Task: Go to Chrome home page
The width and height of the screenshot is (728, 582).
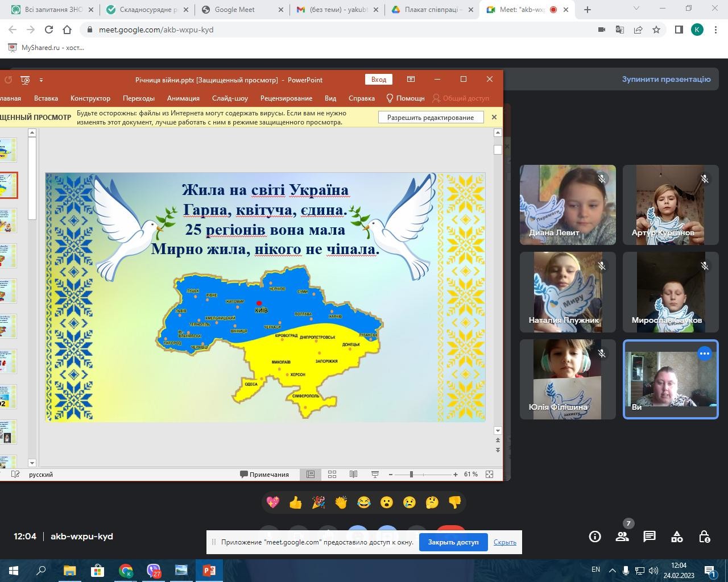Action: [67, 30]
